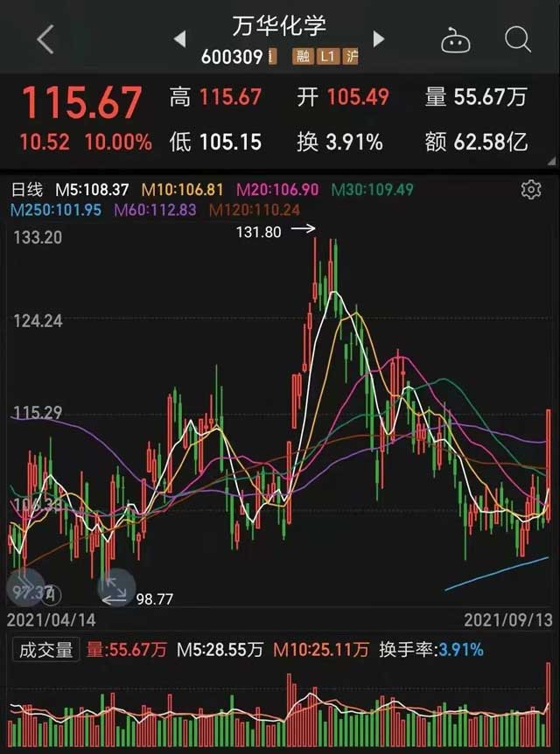The width and height of the screenshot is (560, 754).
Task: Tap the end date 2021/09/13
Action: click(508, 620)
